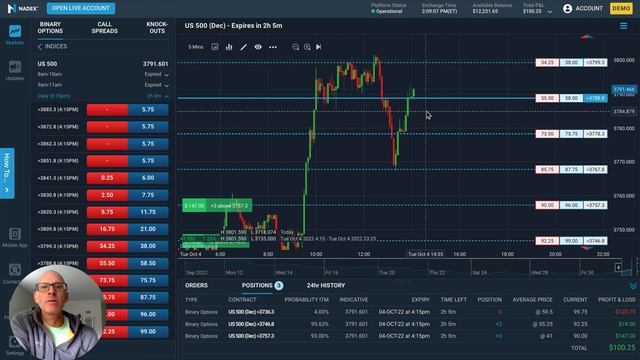Select the drawing line tool
Image resolution: width=640 pixels, height=360 pixels.
pos(244,47)
